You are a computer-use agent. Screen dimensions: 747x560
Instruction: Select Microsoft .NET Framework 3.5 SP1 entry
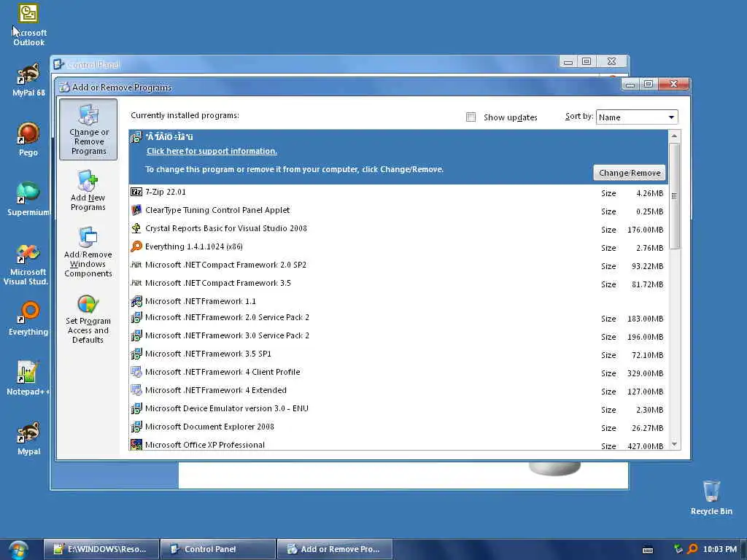pyautogui.click(x=398, y=354)
